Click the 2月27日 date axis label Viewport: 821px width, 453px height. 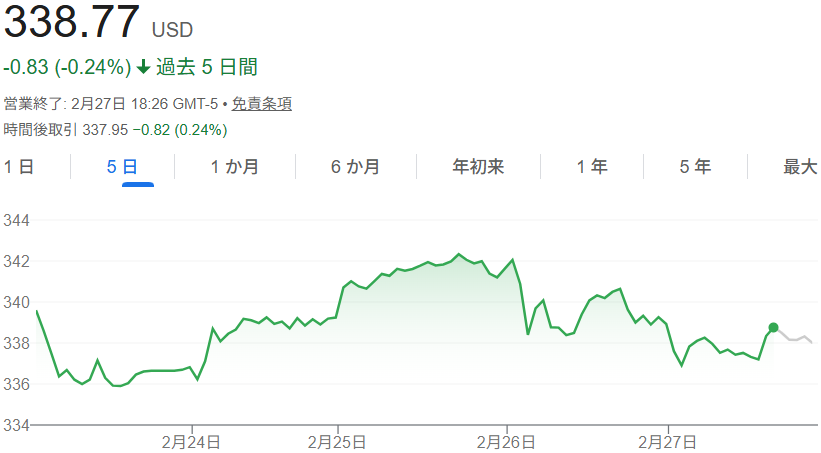(x=667, y=441)
